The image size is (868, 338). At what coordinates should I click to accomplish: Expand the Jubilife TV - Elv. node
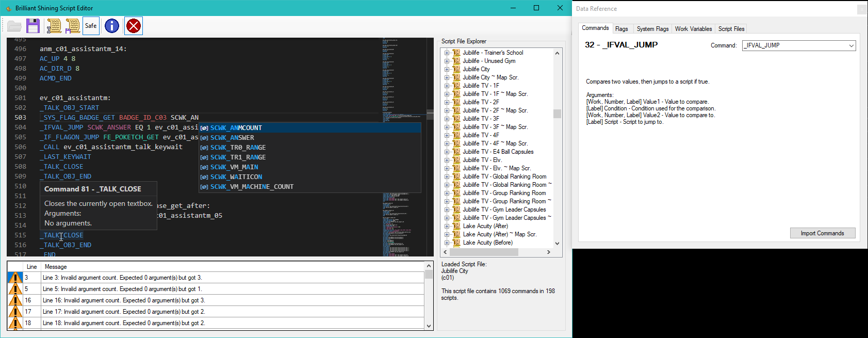tap(447, 160)
